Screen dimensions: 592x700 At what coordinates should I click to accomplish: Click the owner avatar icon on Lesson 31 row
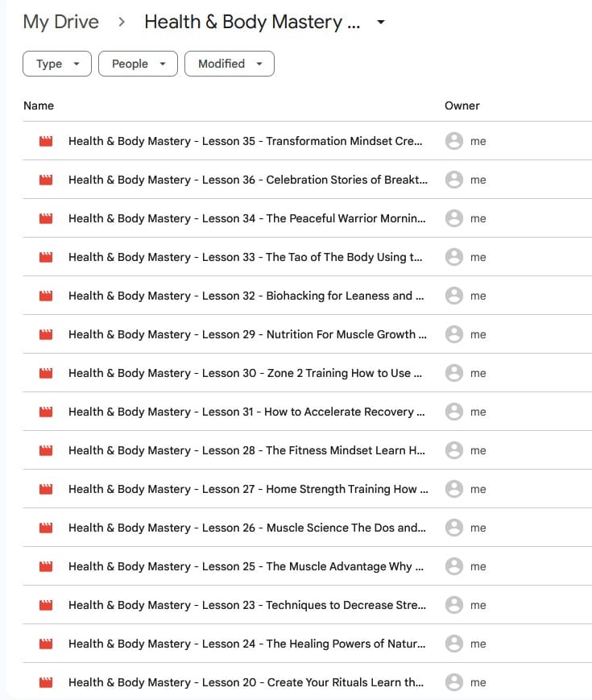[453, 412]
